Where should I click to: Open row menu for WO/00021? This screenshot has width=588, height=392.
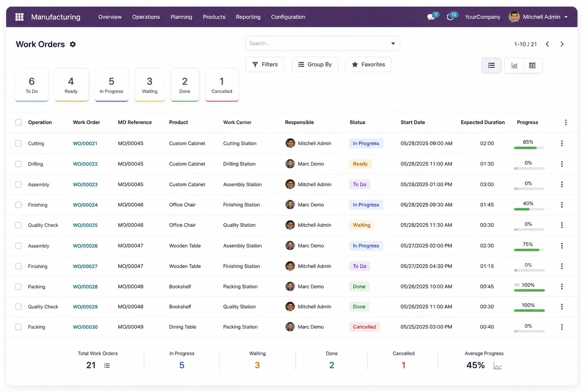[x=562, y=143]
